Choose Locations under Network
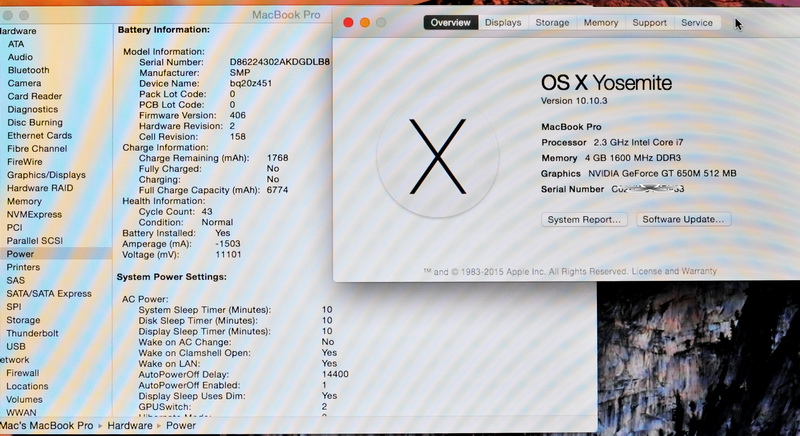The height and width of the screenshot is (436, 800). (27, 386)
